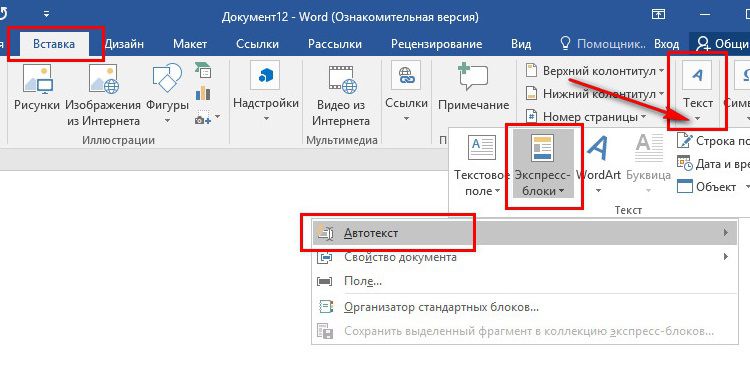This screenshot has width=750, height=370.
Task: Add a Примечание comment
Action: (473, 88)
